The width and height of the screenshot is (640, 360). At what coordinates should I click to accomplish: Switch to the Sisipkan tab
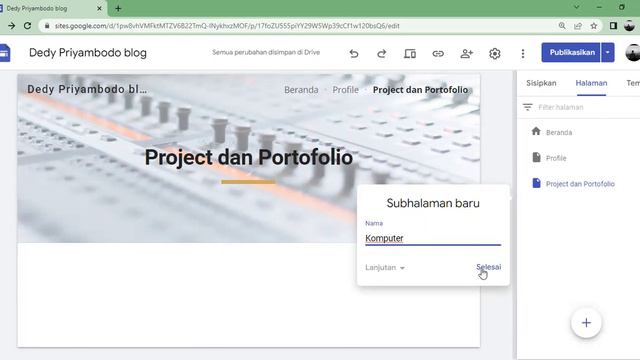pyautogui.click(x=541, y=83)
